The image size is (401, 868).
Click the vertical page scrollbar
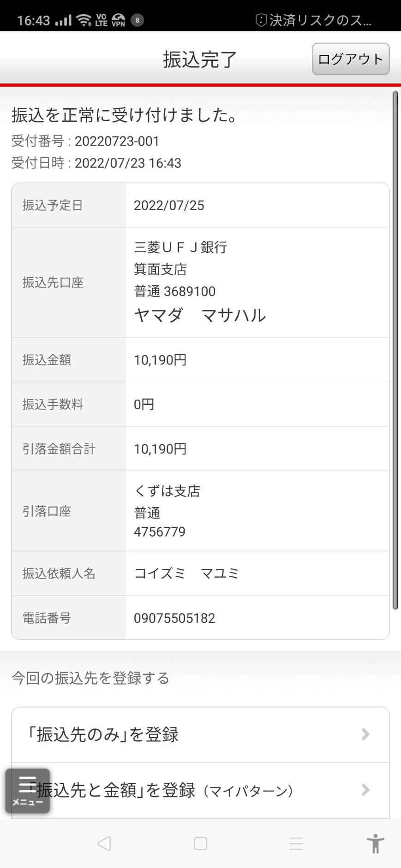[395, 350]
